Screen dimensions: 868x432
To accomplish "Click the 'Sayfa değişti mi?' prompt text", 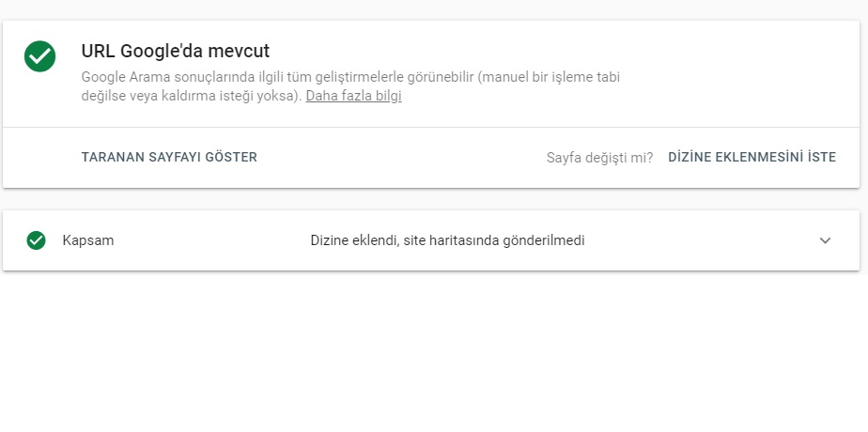I will [x=599, y=158].
